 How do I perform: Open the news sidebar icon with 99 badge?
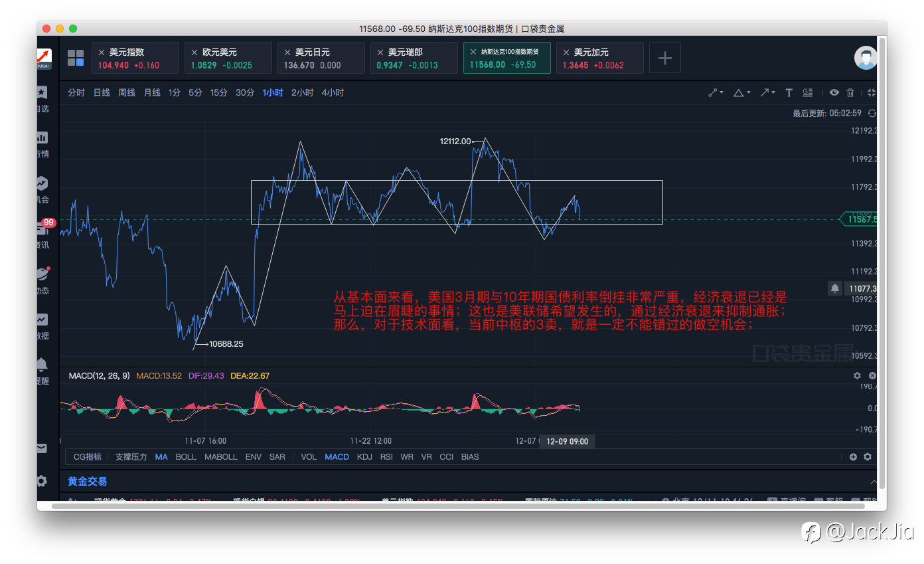tap(42, 228)
